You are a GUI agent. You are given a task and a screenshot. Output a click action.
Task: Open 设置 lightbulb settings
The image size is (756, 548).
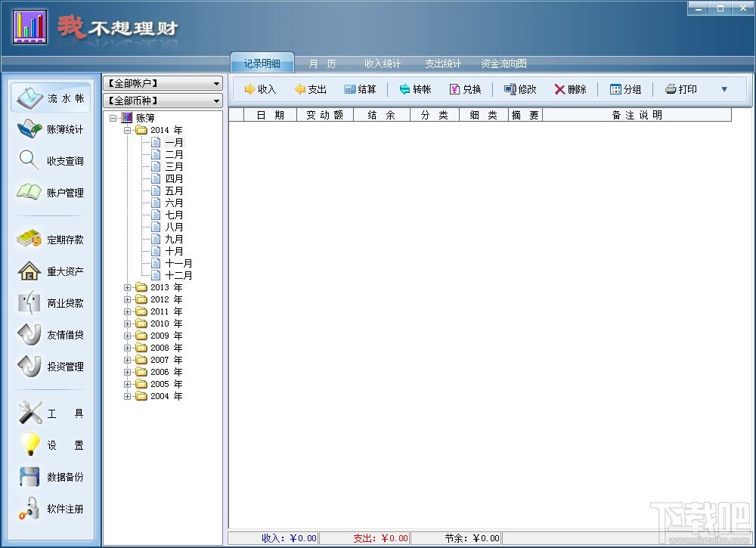click(30, 444)
